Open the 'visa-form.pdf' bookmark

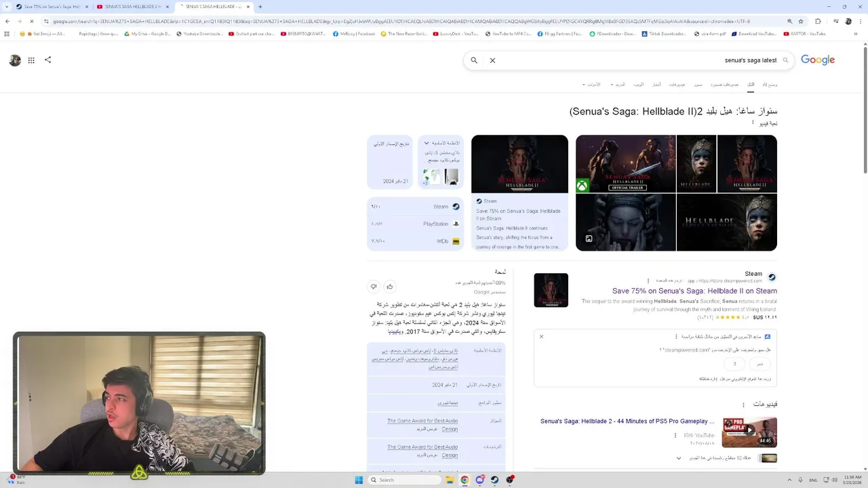[x=709, y=34]
